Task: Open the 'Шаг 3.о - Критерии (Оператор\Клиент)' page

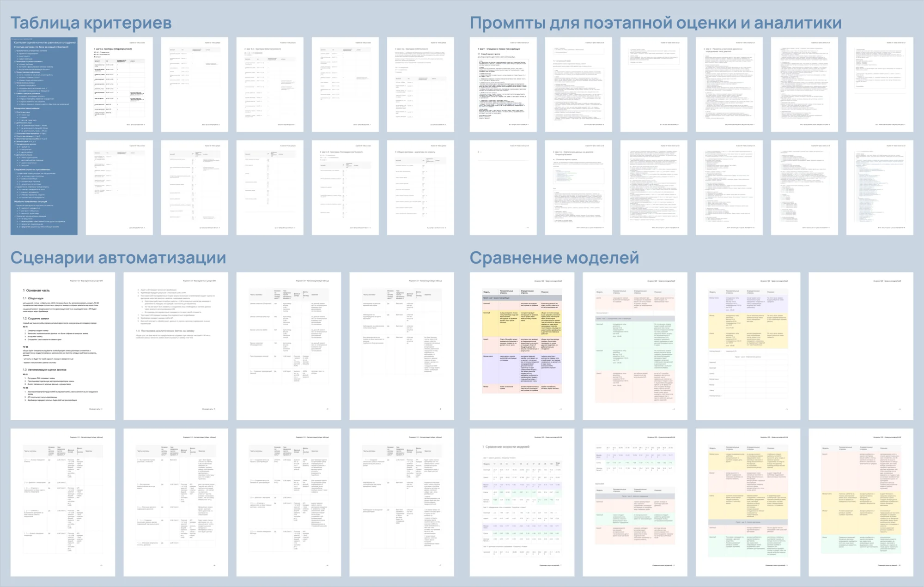Action: 119,85
